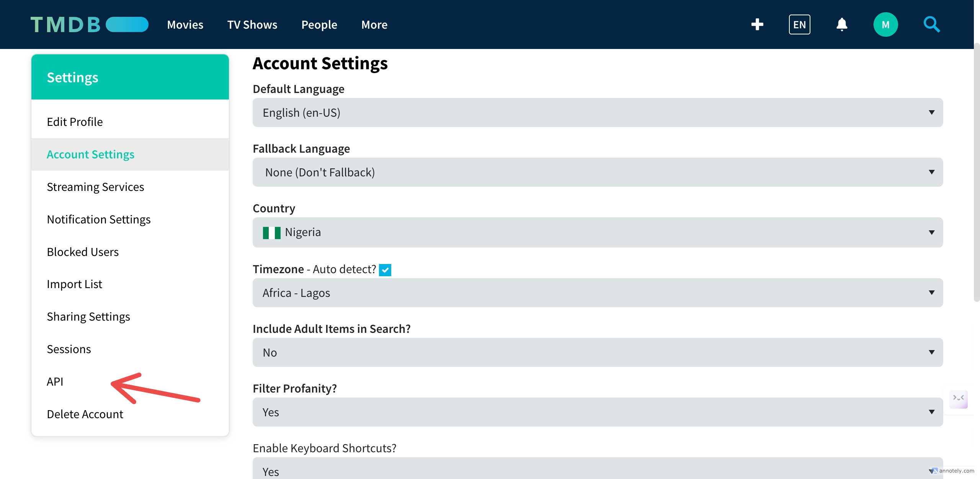
Task: Click the M profile avatar
Action: coord(885,24)
